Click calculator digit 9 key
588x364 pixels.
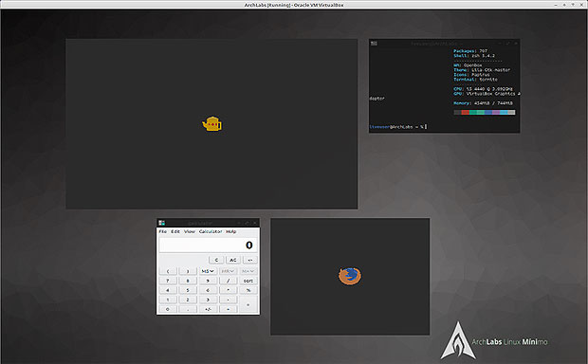pyautogui.click(x=208, y=281)
